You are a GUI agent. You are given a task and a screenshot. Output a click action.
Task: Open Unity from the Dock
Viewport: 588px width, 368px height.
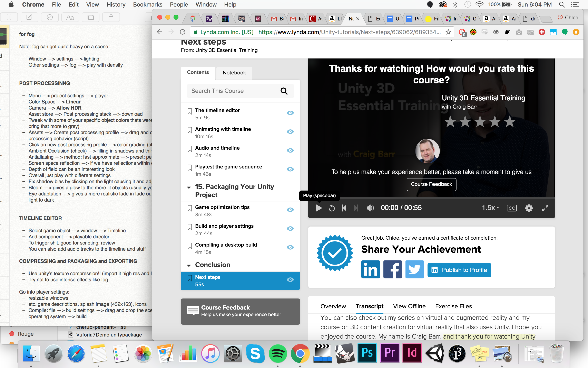point(435,353)
